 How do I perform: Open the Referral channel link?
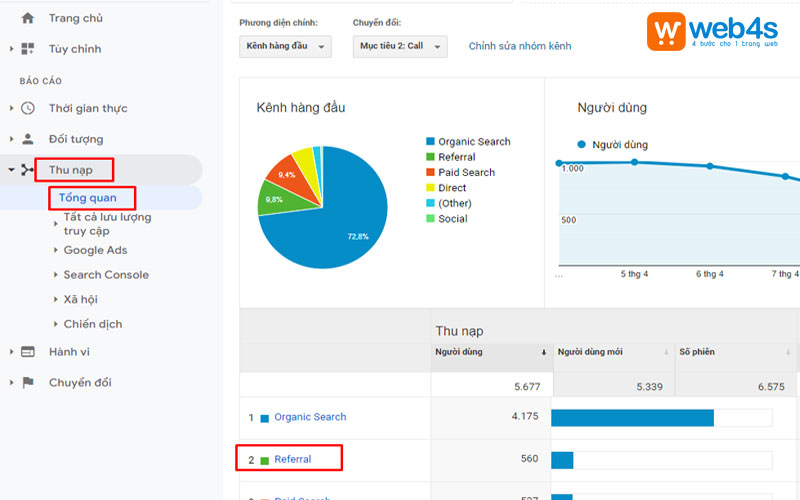pyautogui.click(x=293, y=459)
